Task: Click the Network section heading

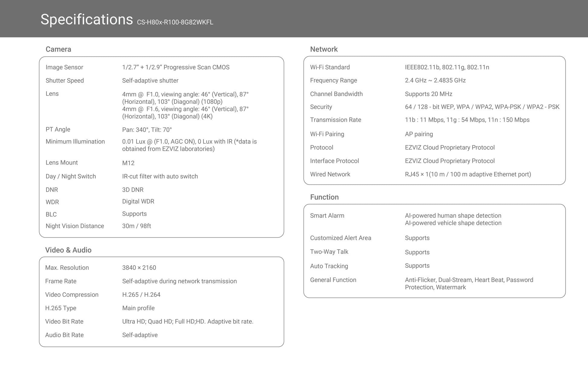Action: tap(324, 49)
